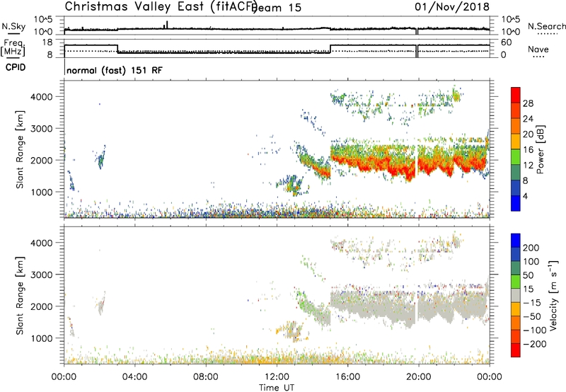Click the '16:00' time axis label
Screen dimensions: 566x392
pyautogui.click(x=347, y=377)
